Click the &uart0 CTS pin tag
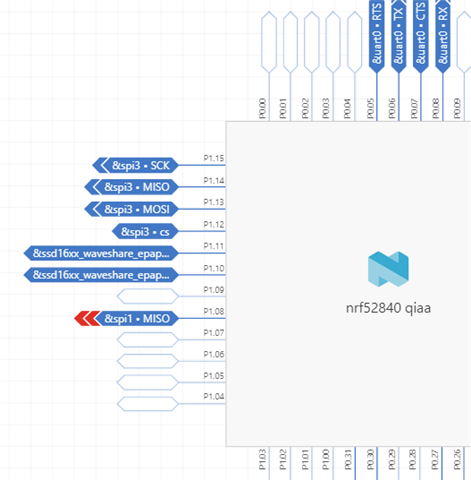This screenshot has width=471, height=480. 421,35
